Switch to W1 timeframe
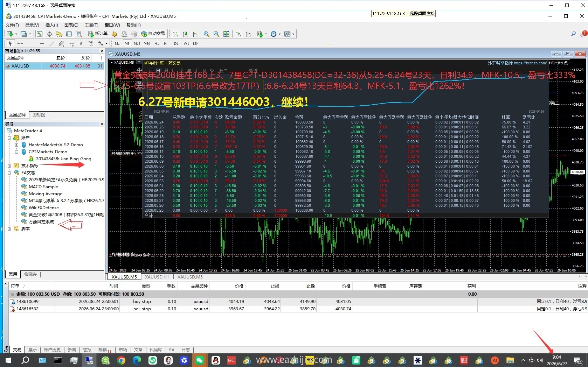 [x=186, y=43]
